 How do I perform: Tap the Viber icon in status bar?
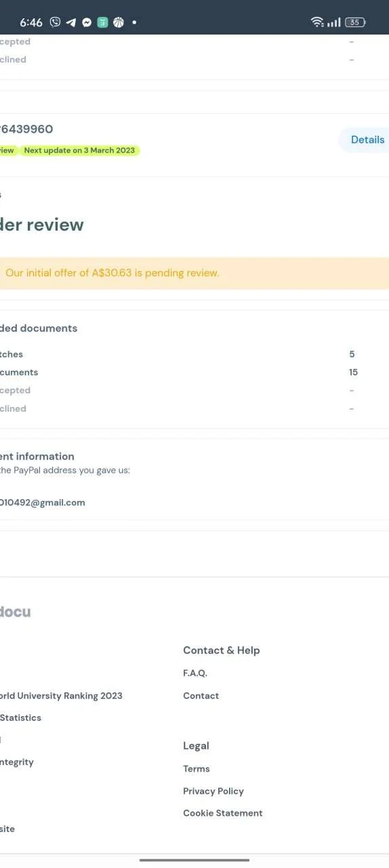tap(55, 22)
